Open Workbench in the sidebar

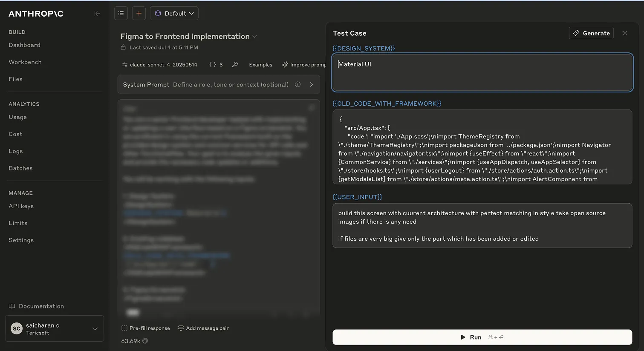pos(25,62)
